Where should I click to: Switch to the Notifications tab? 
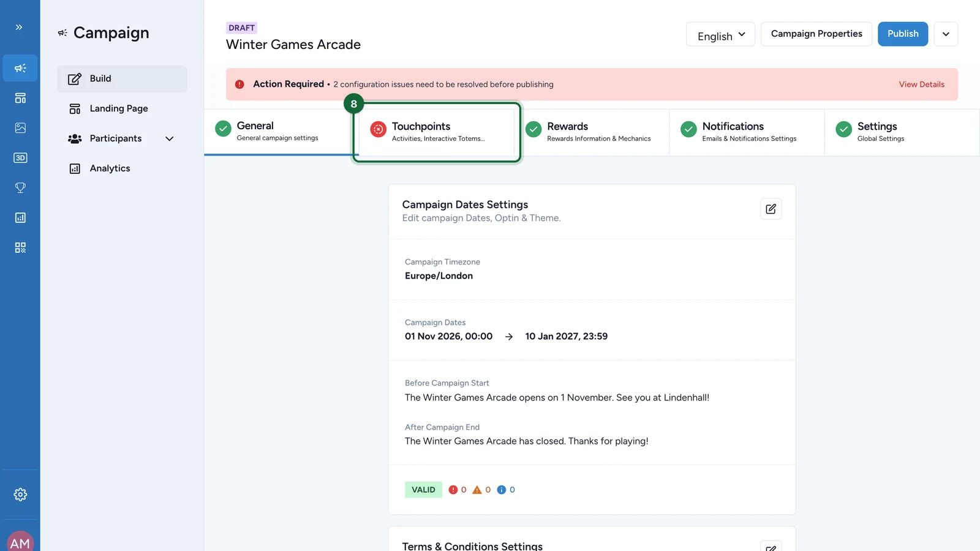point(747,132)
